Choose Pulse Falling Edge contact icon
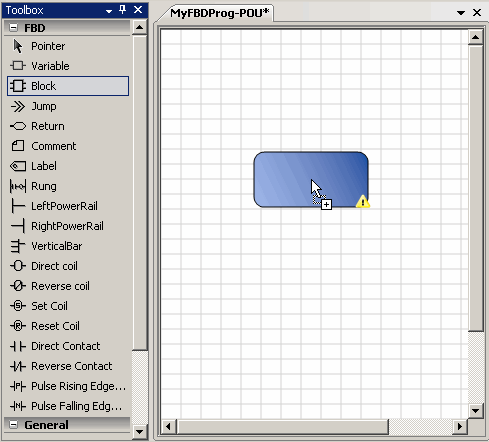The image size is (489, 442). pyautogui.click(x=18, y=406)
